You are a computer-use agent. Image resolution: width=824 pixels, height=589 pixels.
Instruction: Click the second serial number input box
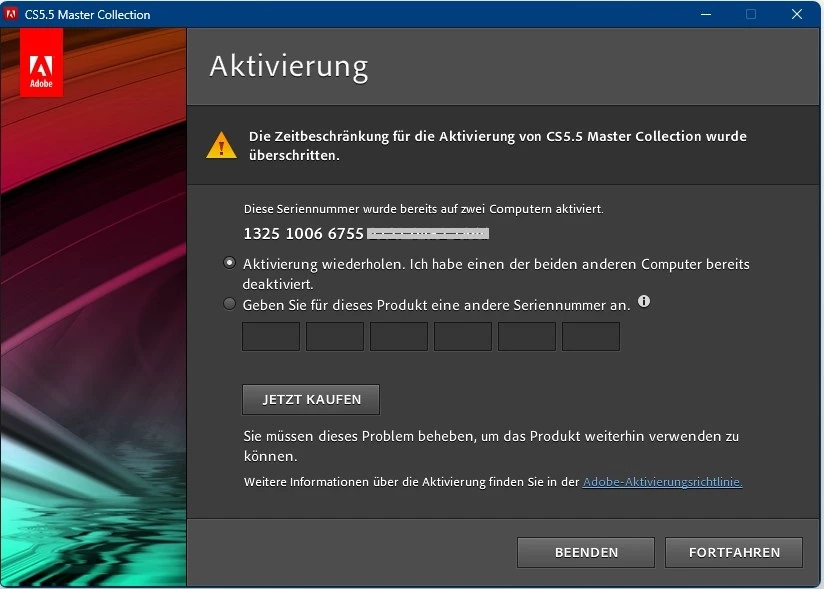pos(335,336)
